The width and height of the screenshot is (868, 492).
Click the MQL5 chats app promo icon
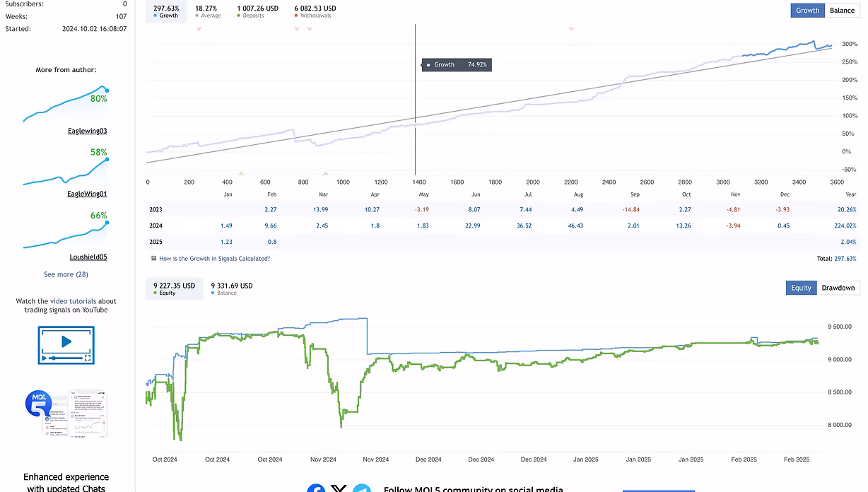pos(66,416)
